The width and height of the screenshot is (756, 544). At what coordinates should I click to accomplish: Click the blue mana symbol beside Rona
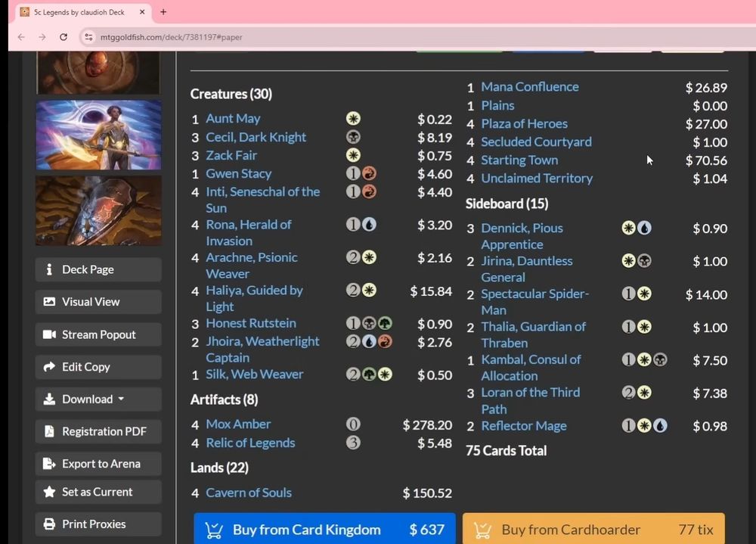tap(370, 225)
